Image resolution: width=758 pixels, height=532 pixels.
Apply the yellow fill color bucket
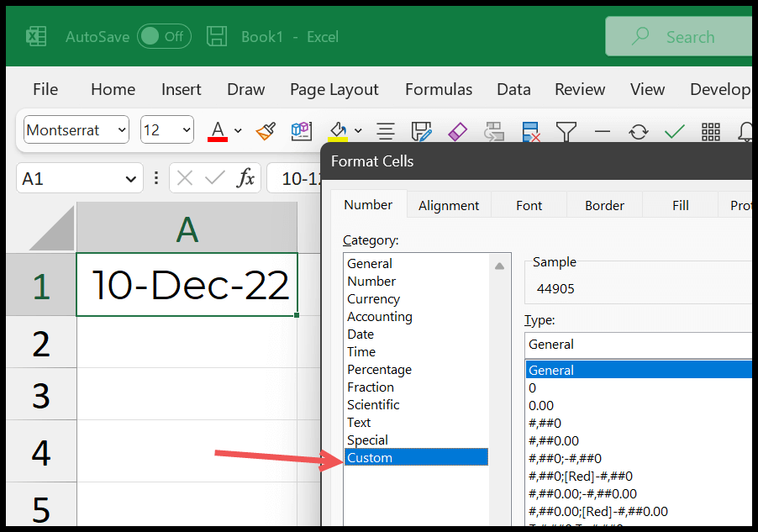(338, 131)
